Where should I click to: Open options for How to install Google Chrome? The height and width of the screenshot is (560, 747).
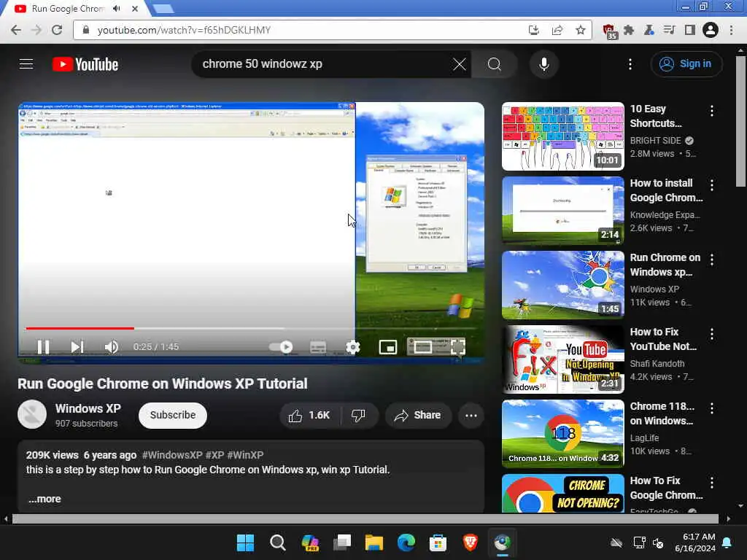click(x=712, y=185)
